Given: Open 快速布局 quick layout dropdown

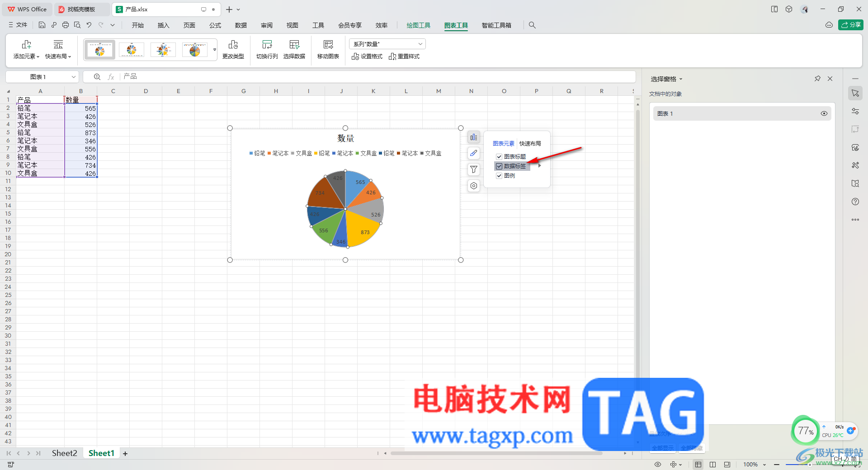Looking at the screenshot, I should click(58, 49).
